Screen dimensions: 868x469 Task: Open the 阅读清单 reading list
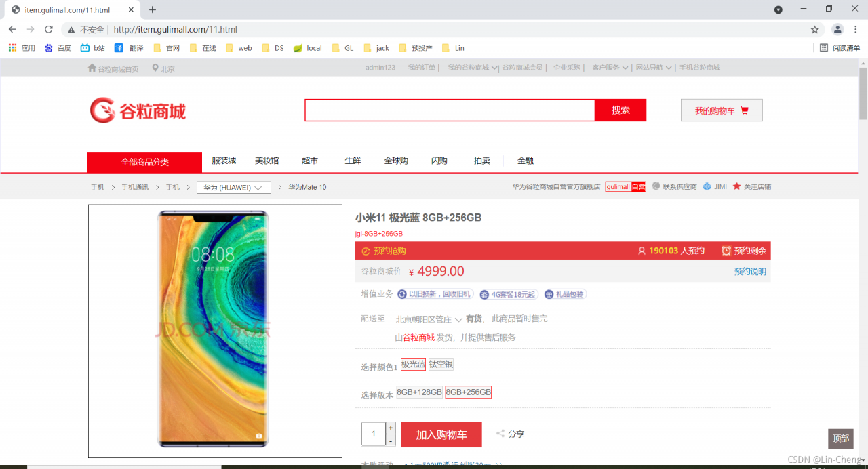pyautogui.click(x=840, y=48)
